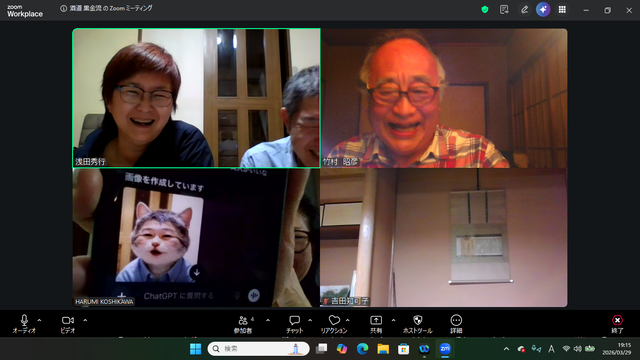Select 吉田知可子 video tile
Viewport: 640px width, 360px height.
444,238
